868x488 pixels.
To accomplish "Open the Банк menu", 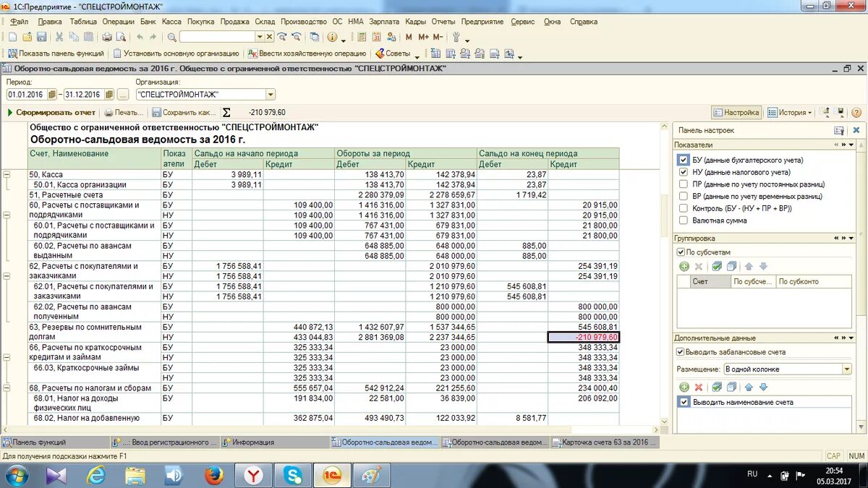I will point(148,22).
